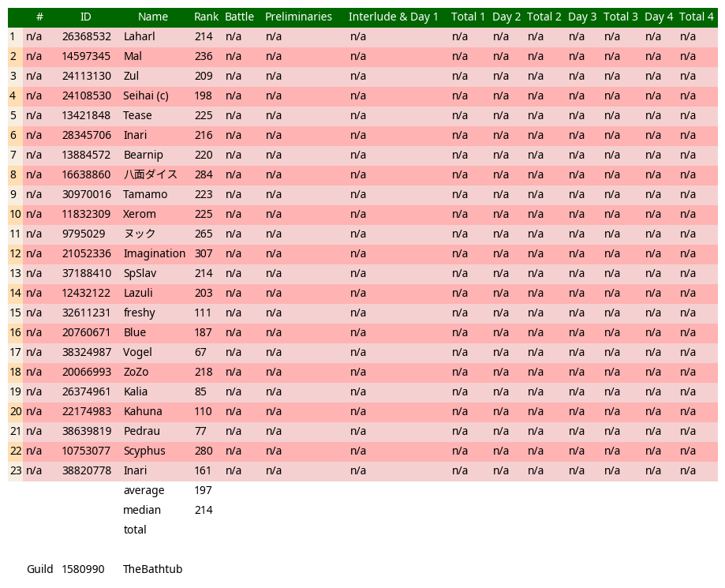This screenshot has height=588, width=725.
Task: Click ID 28345706 for Inari
Action: pyautogui.click(x=87, y=135)
